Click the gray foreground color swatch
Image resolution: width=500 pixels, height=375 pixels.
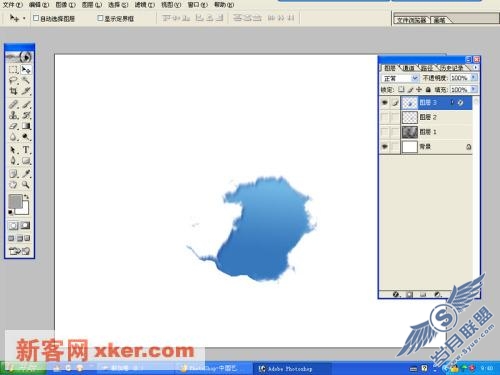click(15, 201)
